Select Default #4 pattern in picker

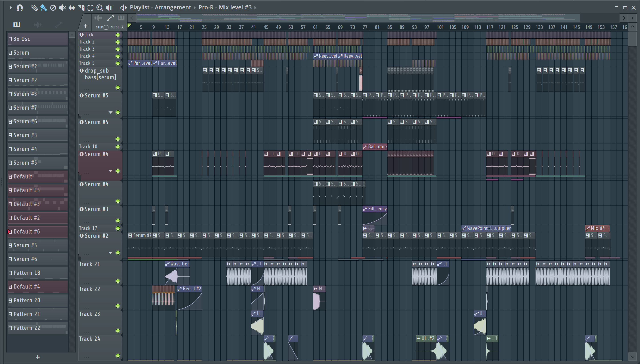[38, 287]
